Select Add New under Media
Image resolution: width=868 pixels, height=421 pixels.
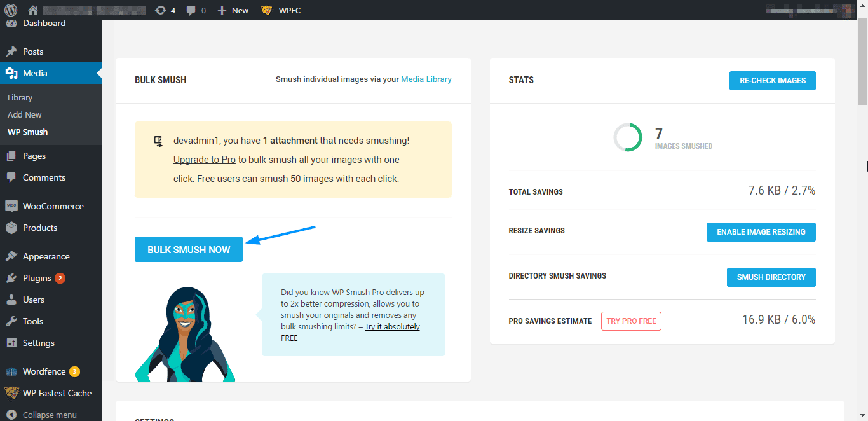pos(25,114)
